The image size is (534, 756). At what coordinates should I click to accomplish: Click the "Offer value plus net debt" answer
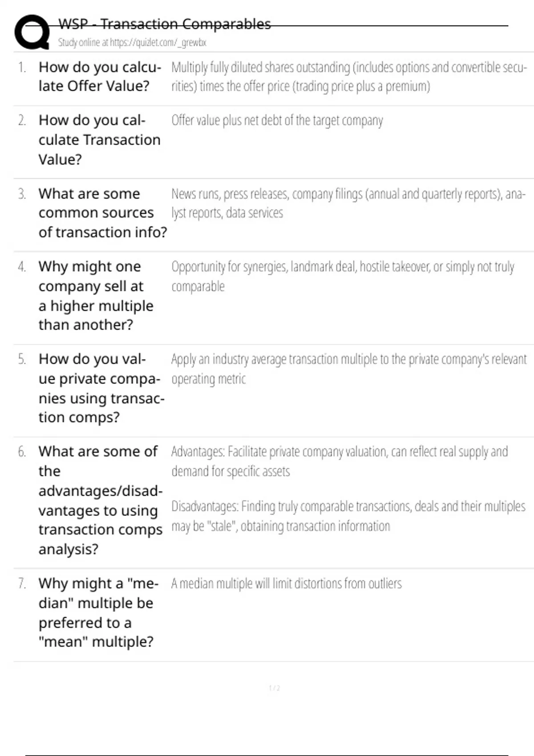pos(277,121)
